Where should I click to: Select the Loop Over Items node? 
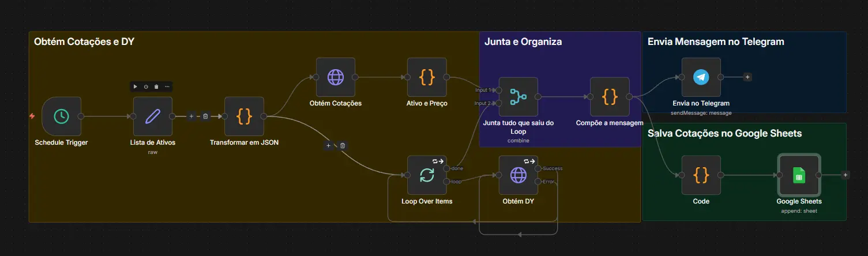coord(427,175)
